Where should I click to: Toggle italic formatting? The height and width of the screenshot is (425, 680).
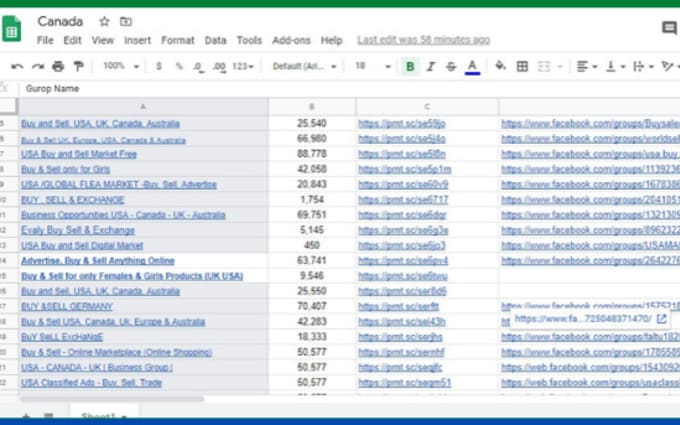pyautogui.click(x=431, y=66)
